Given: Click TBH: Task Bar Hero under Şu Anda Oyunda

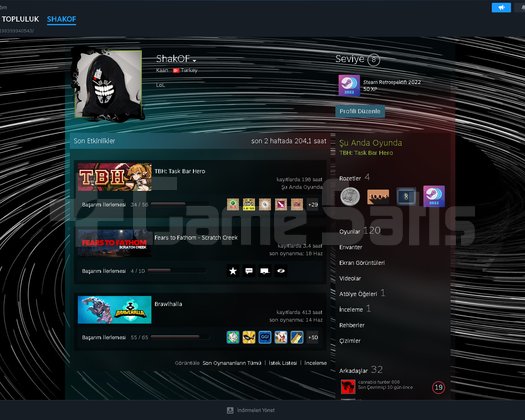Looking at the screenshot, I should click(x=366, y=153).
